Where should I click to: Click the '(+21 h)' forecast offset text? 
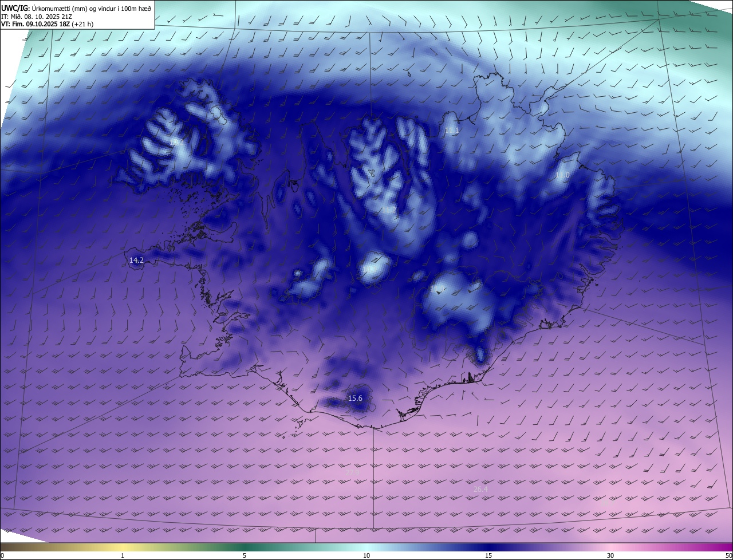[83, 24]
